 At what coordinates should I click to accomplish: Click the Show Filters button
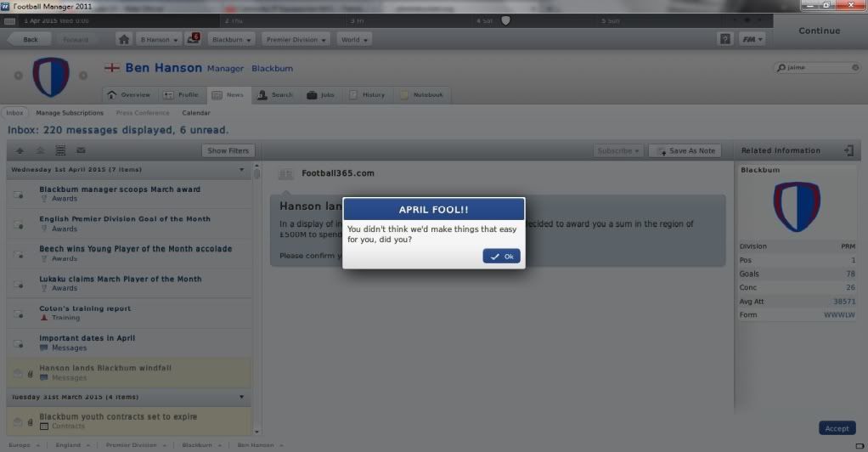pos(228,150)
